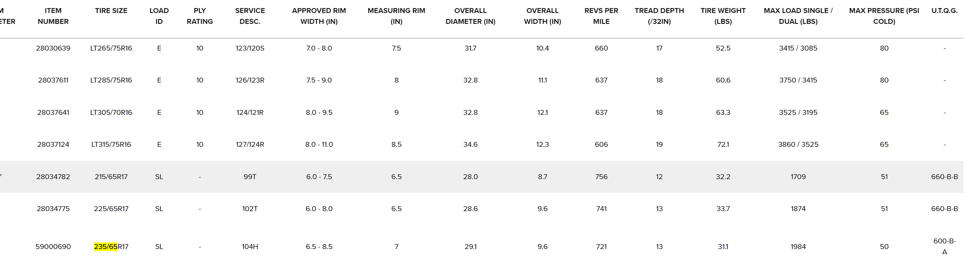Select item number 28034782 in shaded row
Viewport: 980px width, 268px height.
[53, 177]
